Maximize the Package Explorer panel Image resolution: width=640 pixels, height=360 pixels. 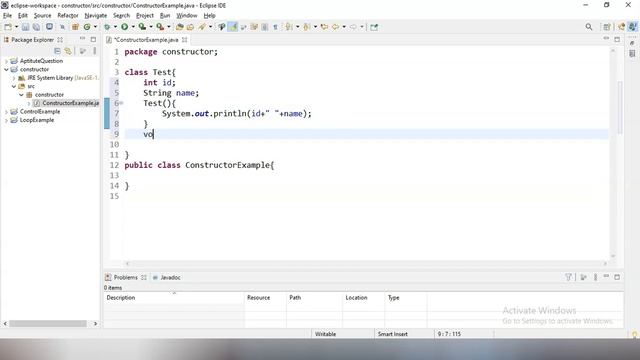click(x=93, y=39)
